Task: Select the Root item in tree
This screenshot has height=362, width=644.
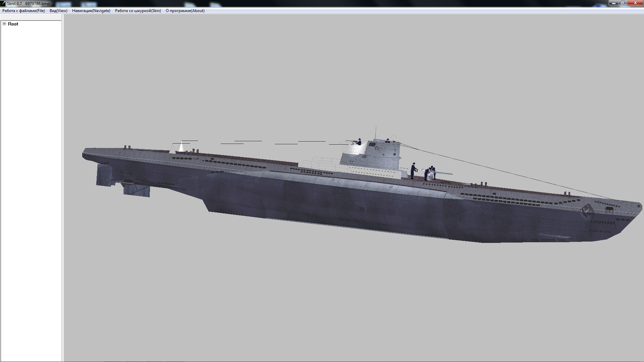Action: [x=13, y=24]
